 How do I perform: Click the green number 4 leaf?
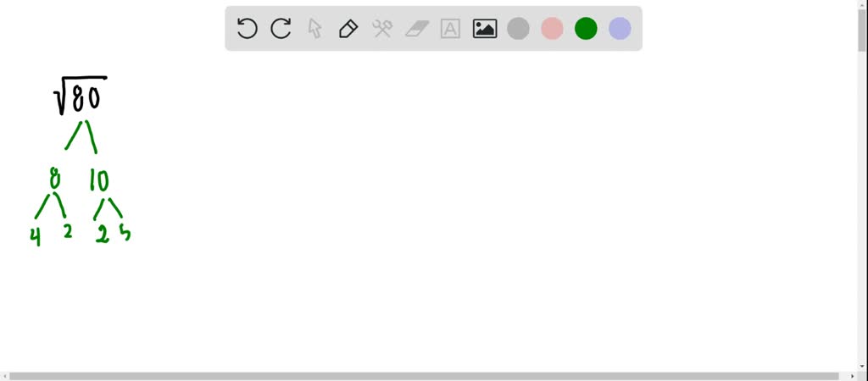tap(36, 236)
